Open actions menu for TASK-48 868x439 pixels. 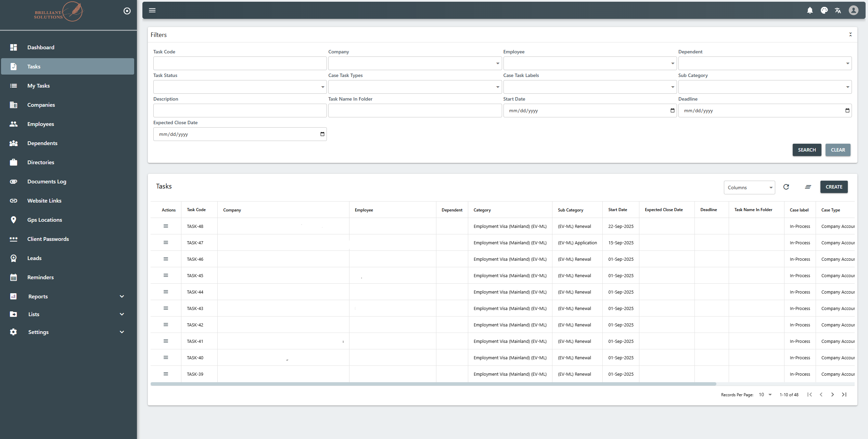pos(166,226)
